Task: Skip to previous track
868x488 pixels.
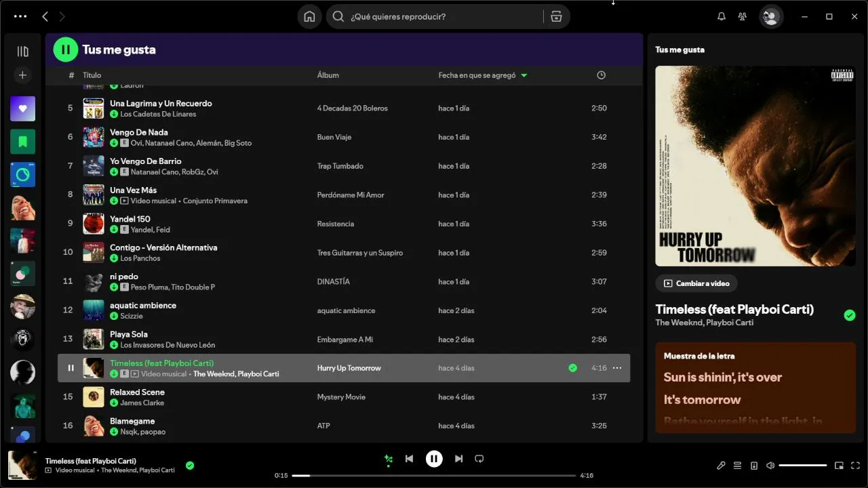Action: 409,459
